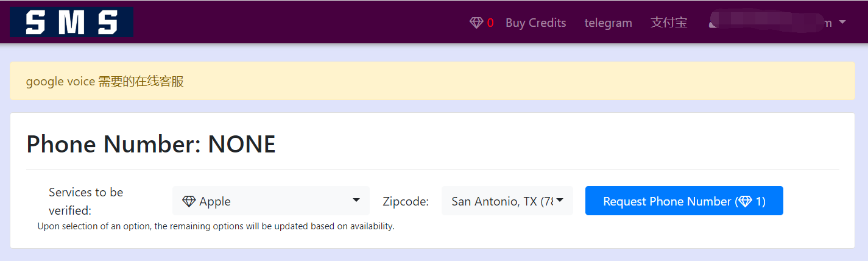Image resolution: width=868 pixels, height=261 pixels.
Task: Click the Zipcode label
Action: coord(406,201)
